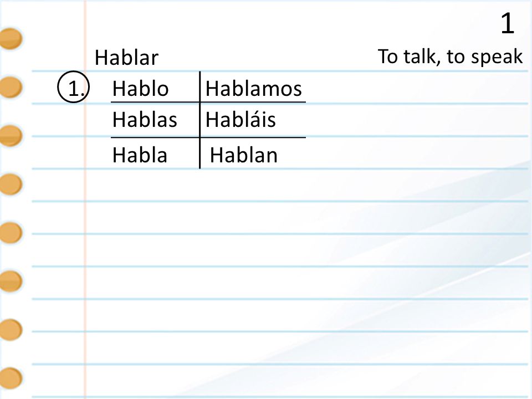Select the conjugation Hablo
This screenshot has height=399, width=532.
[x=140, y=89]
